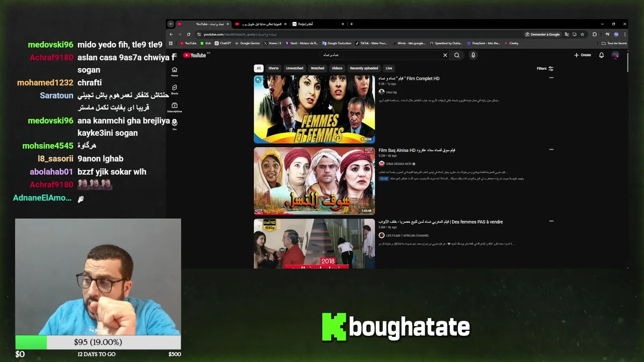Screen dimensions: 644x362
Task: Start voice search with the microphone icon
Action: coord(473,55)
